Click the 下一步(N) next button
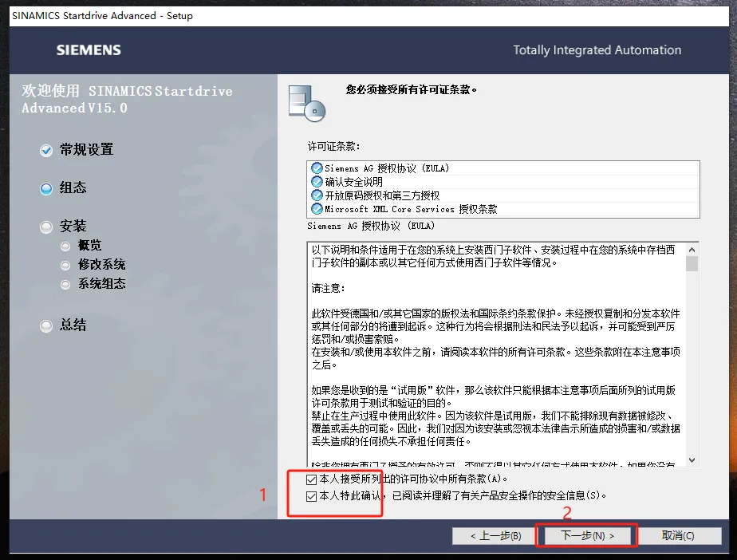This screenshot has height=560, width=737. click(x=586, y=535)
